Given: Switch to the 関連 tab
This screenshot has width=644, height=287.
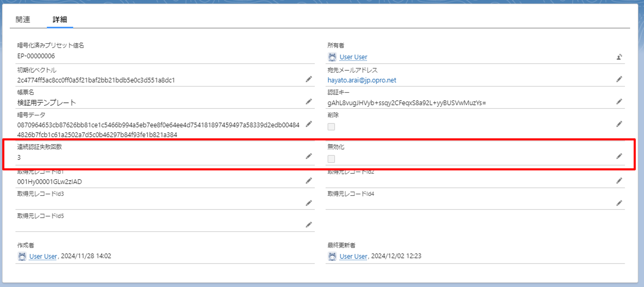Looking at the screenshot, I should click(23, 19).
